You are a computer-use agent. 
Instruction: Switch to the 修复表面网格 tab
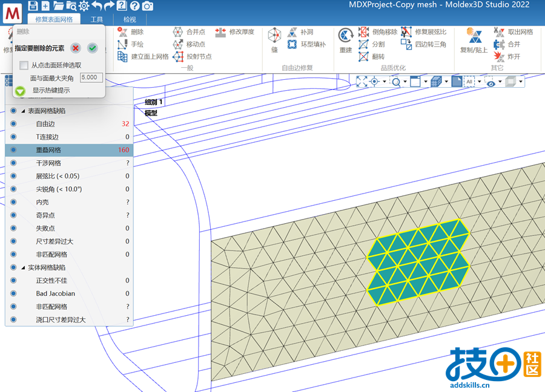coord(54,19)
